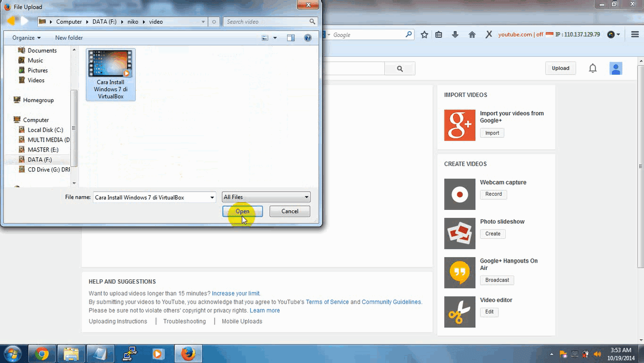Screen dimensions: 644x363
Task: Open the All Files file type dropdown
Action: coord(306,197)
